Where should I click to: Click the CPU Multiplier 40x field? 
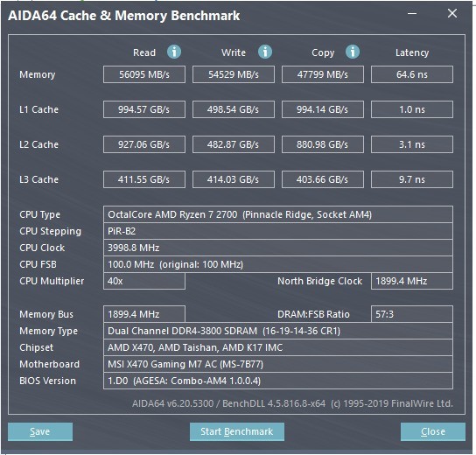click(x=144, y=281)
